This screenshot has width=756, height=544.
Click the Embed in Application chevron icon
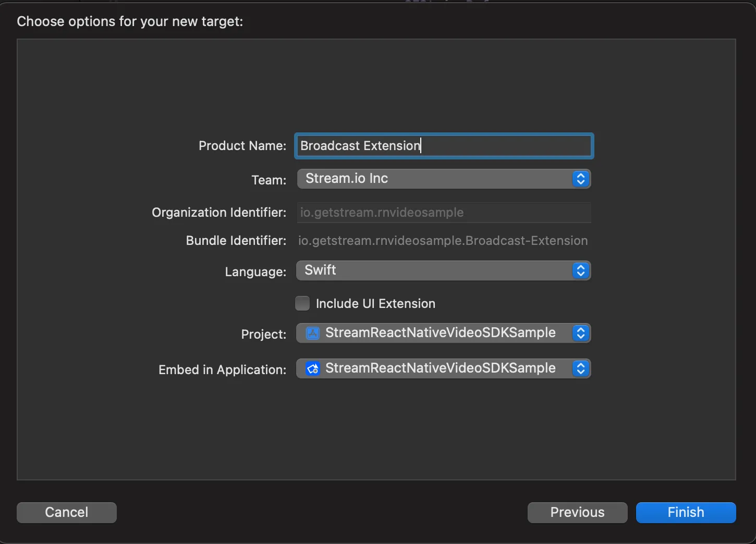[x=580, y=368]
